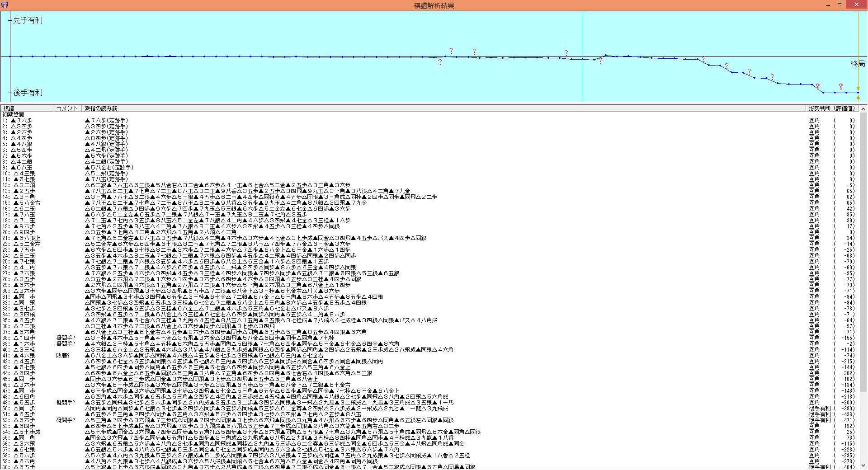This screenshot has height=470, width=868.
Task: Click the 形勢判断（評価値） column header
Action: (x=832, y=108)
